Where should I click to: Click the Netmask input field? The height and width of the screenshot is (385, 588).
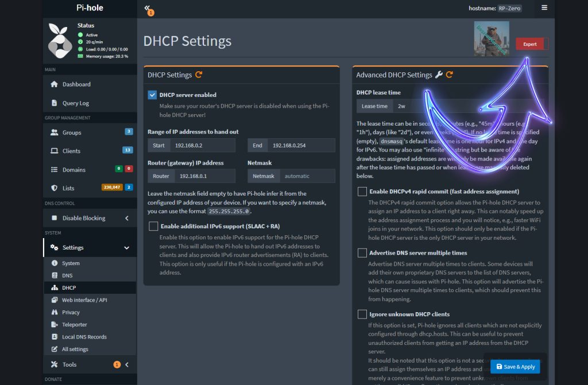point(307,176)
